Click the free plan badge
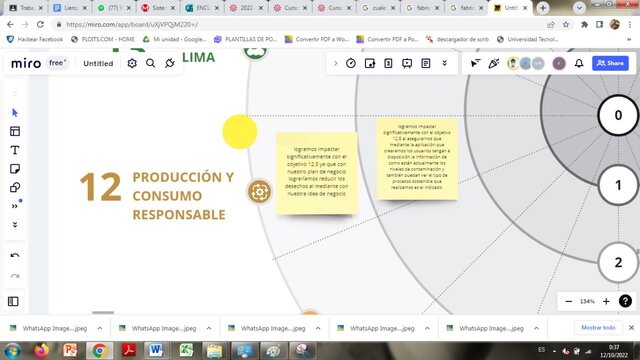 click(x=57, y=63)
